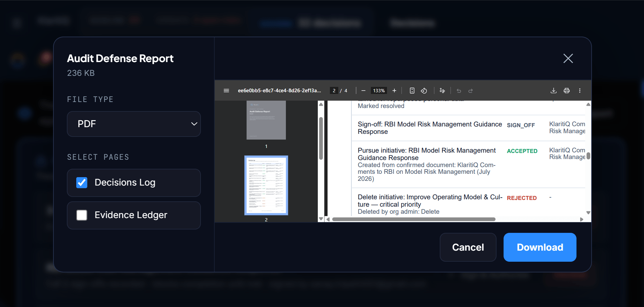Click the horizontal scroll left arrow

click(x=328, y=219)
